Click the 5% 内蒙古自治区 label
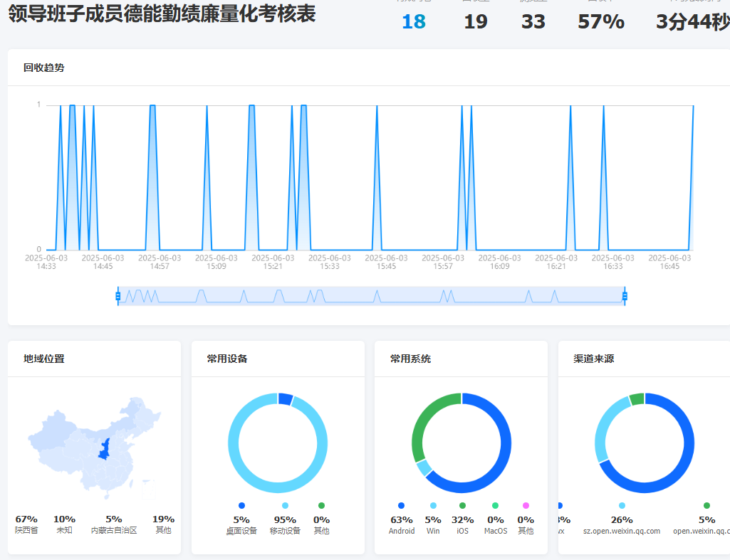 coord(114,524)
